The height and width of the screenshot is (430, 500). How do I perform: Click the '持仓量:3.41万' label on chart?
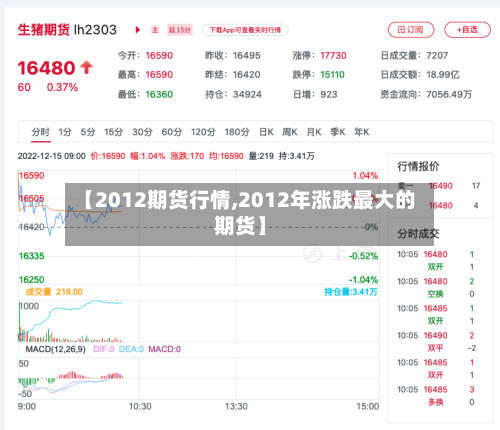tap(351, 292)
